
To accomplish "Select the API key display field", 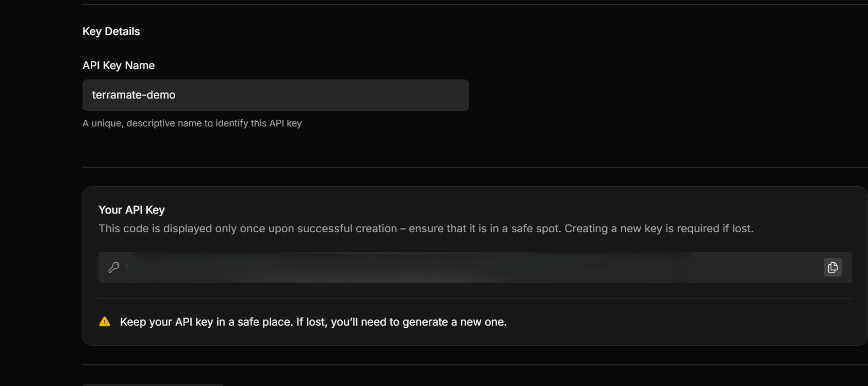I will [x=464, y=267].
